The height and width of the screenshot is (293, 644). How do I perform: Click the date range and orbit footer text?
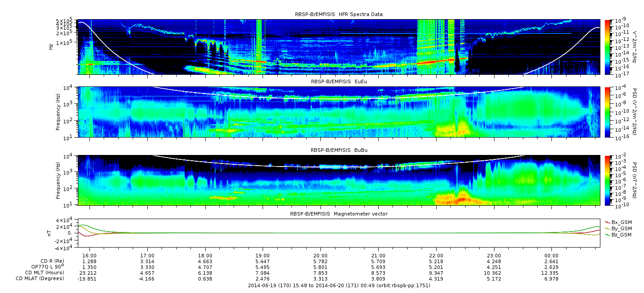click(339, 285)
